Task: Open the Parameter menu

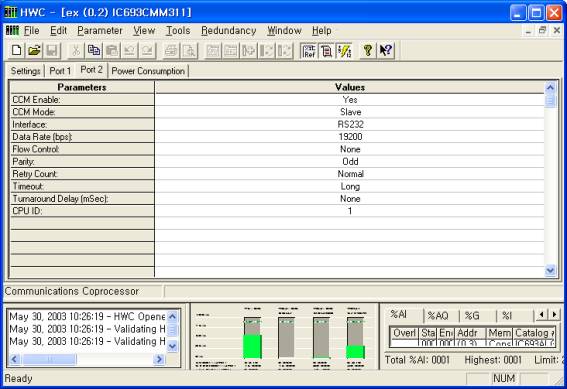Action: 100,31
